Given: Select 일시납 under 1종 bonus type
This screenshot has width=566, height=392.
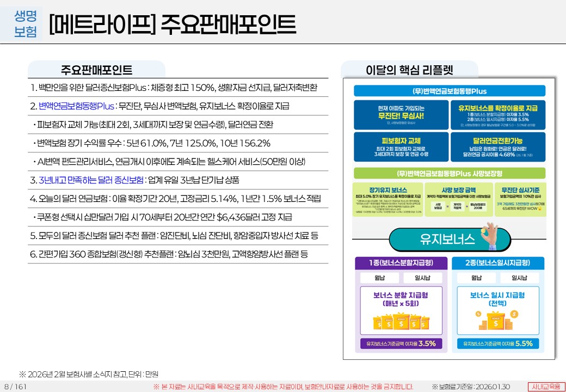Looking at the screenshot, I should [421, 278].
